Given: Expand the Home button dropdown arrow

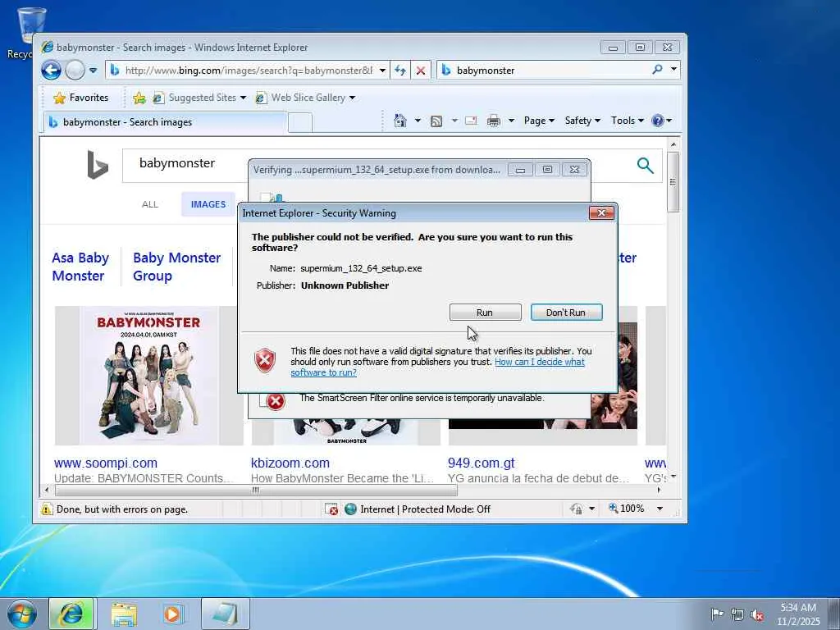Looking at the screenshot, I should pos(418,121).
